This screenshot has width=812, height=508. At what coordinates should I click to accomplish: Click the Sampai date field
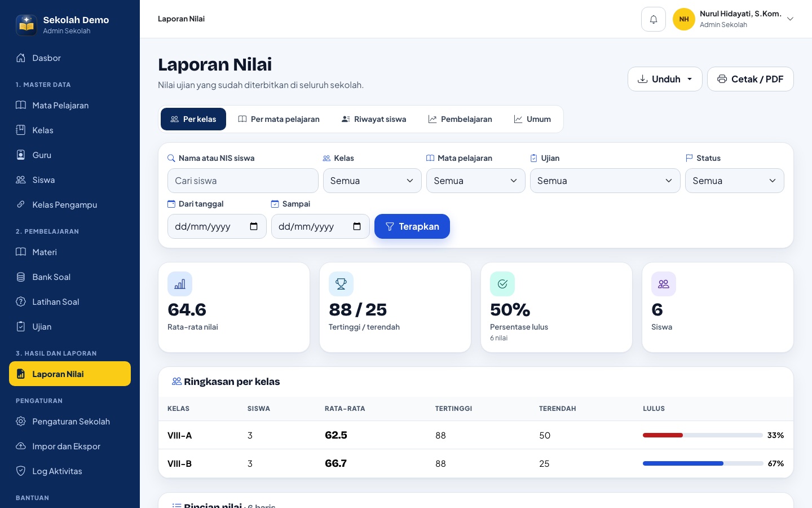pos(320,226)
